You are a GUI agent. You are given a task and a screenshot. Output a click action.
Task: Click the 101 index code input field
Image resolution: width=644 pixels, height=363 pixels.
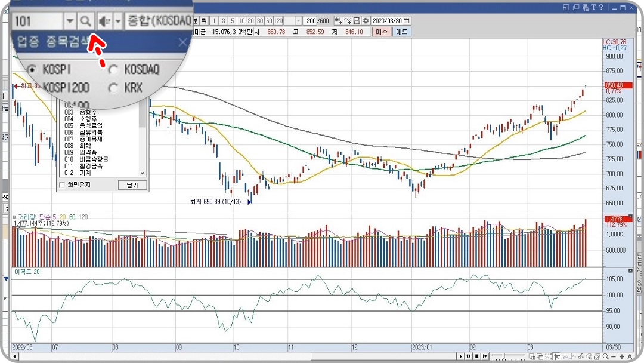tap(38, 20)
